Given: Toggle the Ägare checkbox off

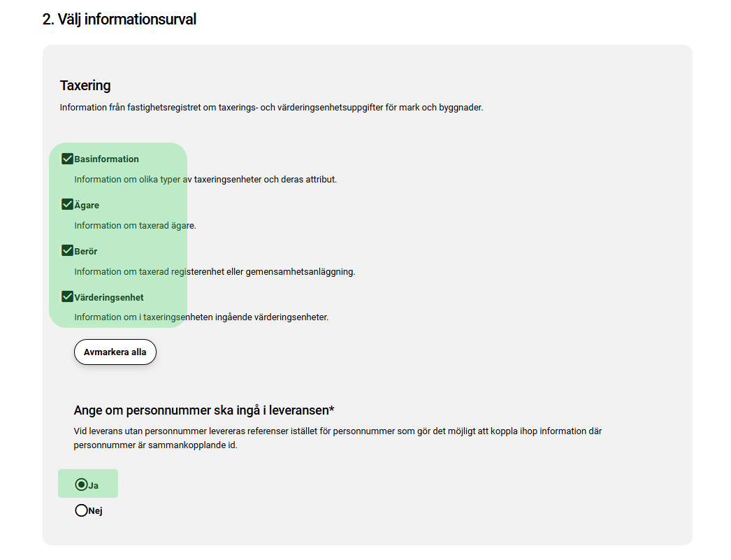Looking at the screenshot, I should 68,205.
